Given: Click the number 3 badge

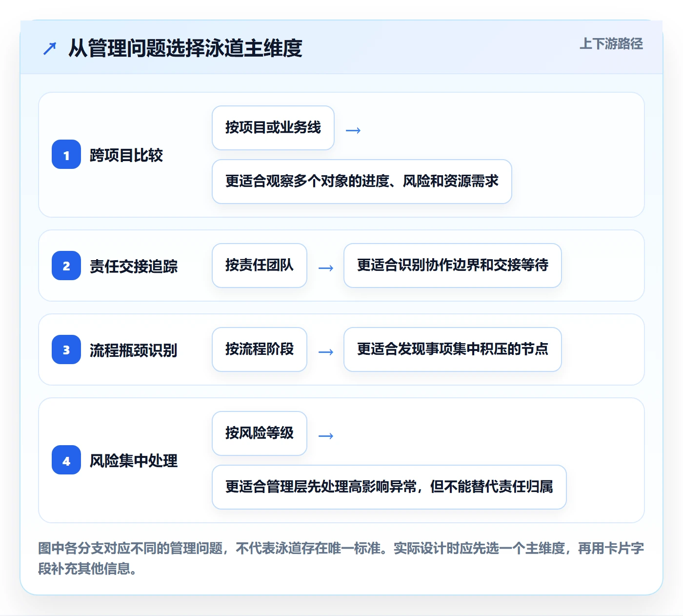Looking at the screenshot, I should [x=66, y=349].
